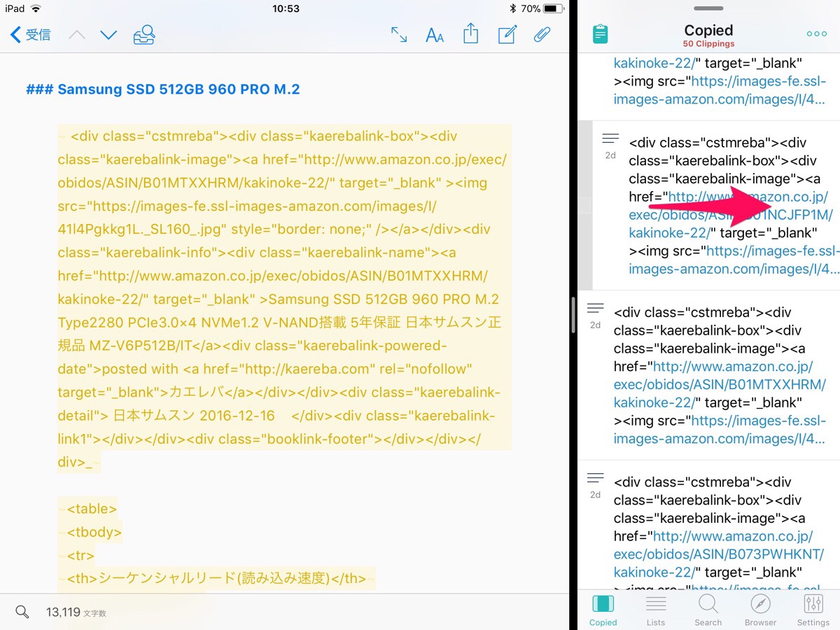Tap the Wi-Fi icon in the status bar

36,8
